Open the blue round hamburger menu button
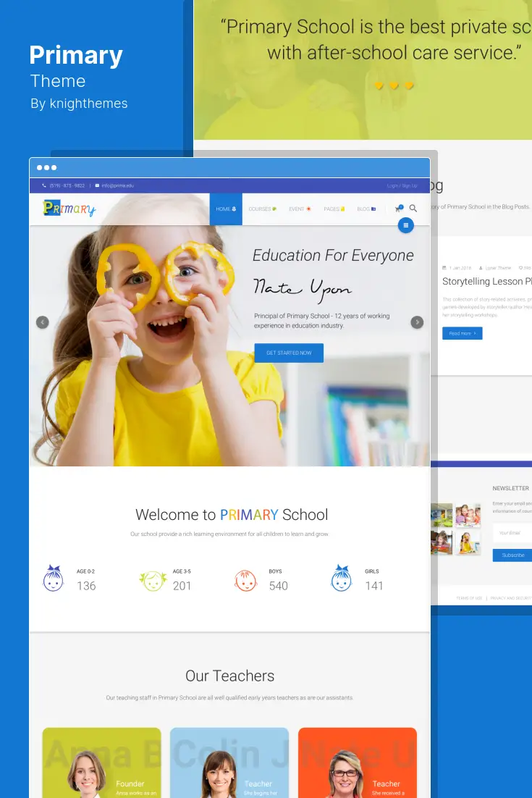The width and height of the screenshot is (532, 798). click(x=405, y=225)
